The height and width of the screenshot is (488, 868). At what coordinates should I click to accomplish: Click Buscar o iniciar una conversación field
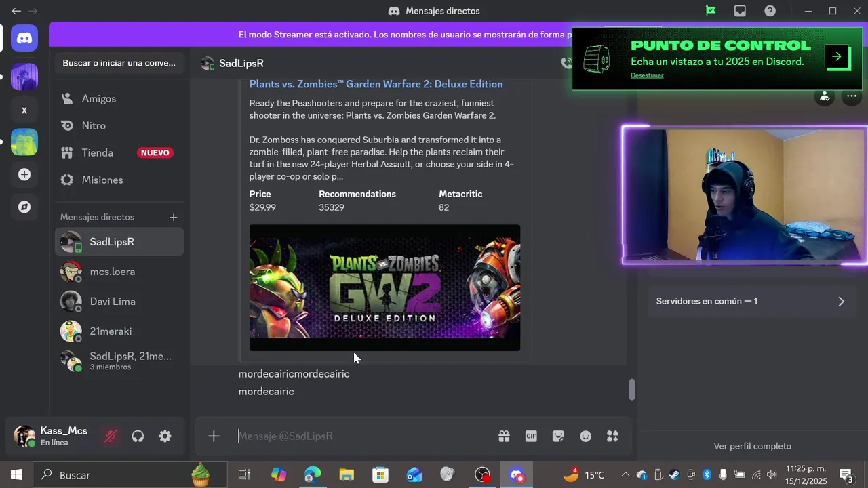tap(119, 63)
